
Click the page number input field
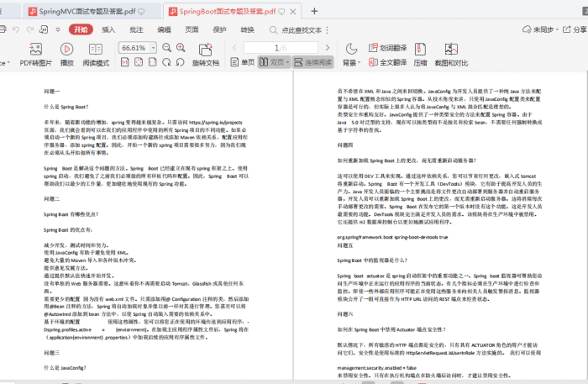click(281, 48)
